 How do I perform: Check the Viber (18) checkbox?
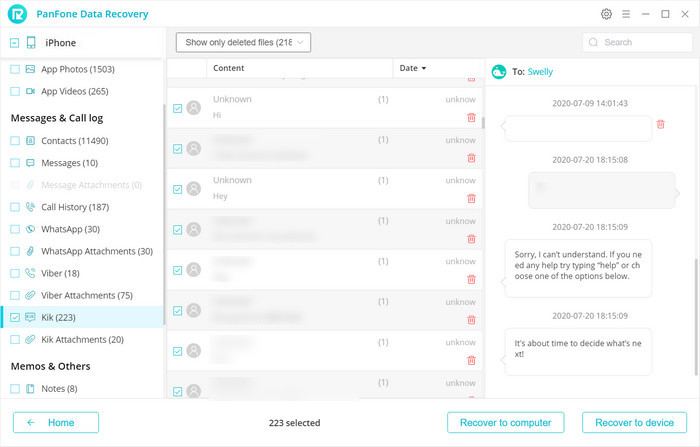pyautogui.click(x=15, y=273)
